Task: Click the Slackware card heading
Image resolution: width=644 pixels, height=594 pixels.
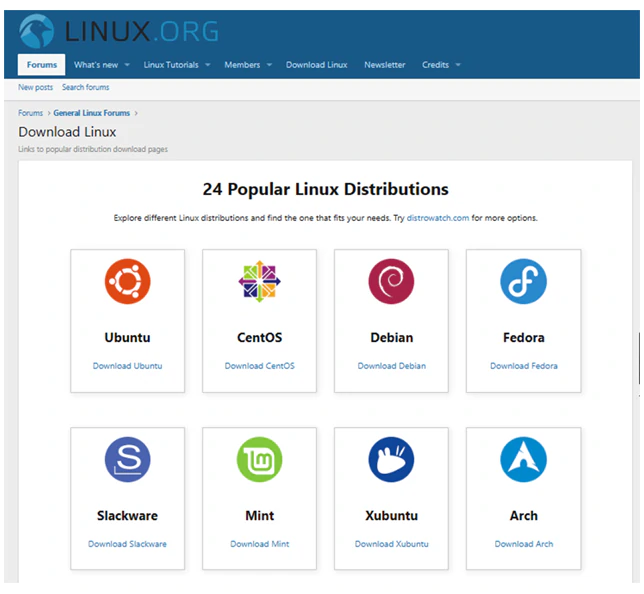Action: pyautogui.click(x=127, y=516)
